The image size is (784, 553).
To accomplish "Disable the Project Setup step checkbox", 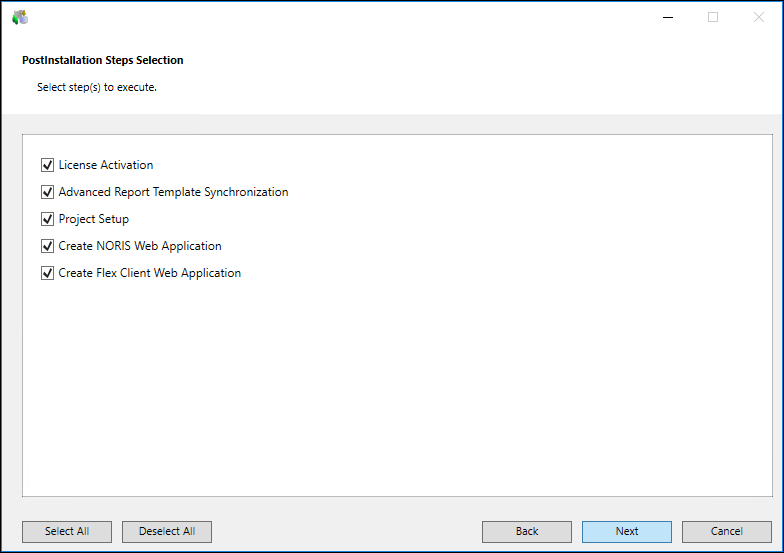I will point(47,219).
